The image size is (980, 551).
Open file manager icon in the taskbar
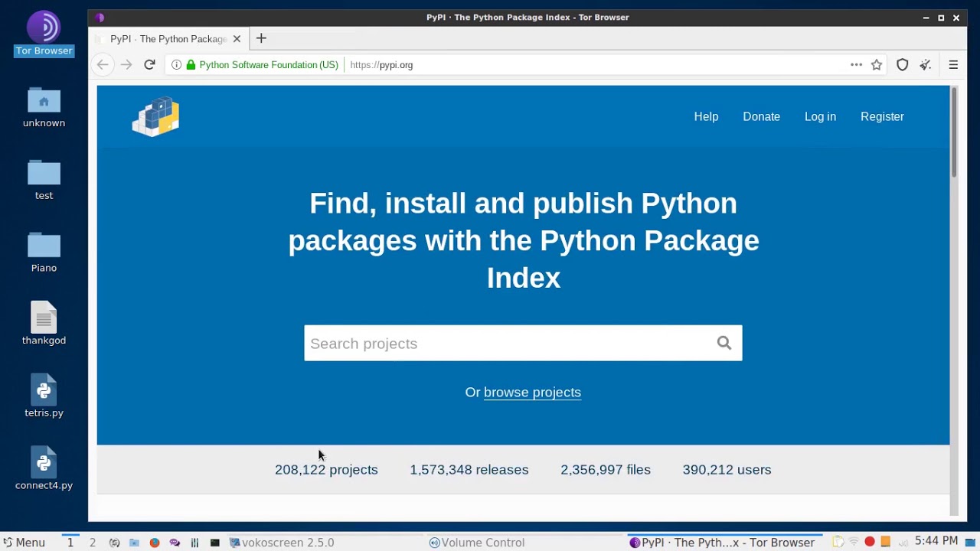pos(134,543)
